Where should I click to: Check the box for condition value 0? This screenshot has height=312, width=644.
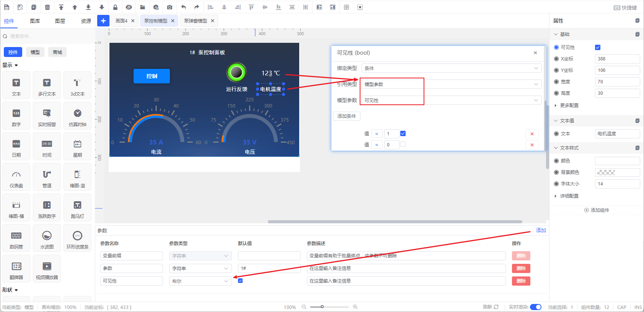coord(403,145)
